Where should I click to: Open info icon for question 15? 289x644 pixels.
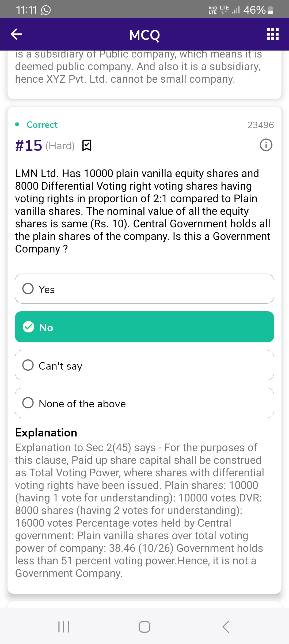point(266,145)
